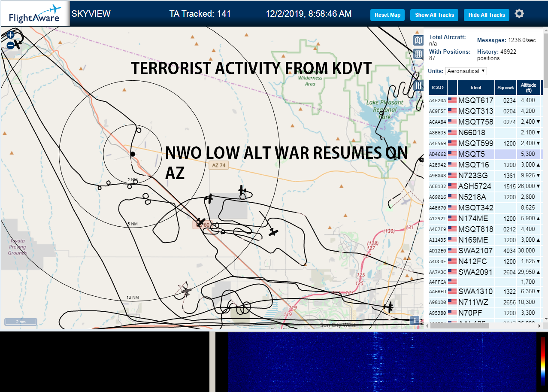Viewport: 548px width, 392px height.
Task: Select the MSQT758 aircraft row
Action: point(485,122)
